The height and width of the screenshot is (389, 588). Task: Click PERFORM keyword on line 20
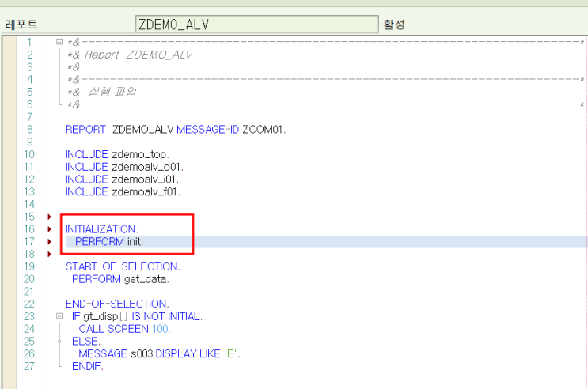[x=97, y=279]
